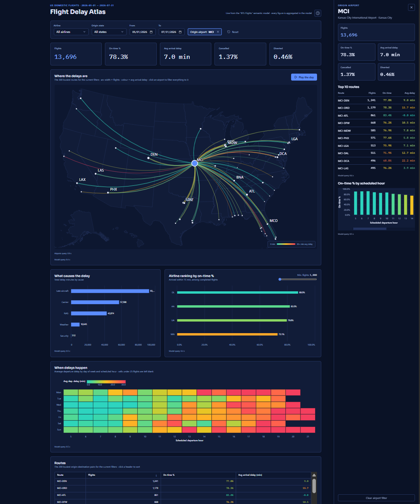Screen dimensions: 420x504
Task: Click the Flight Delay Atlas title
Action: click(78, 12)
